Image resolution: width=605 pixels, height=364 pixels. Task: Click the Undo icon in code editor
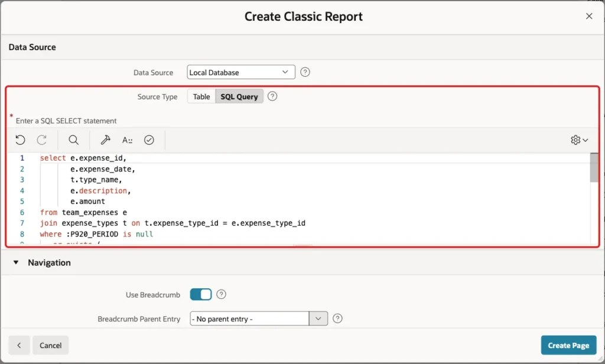[20, 139]
